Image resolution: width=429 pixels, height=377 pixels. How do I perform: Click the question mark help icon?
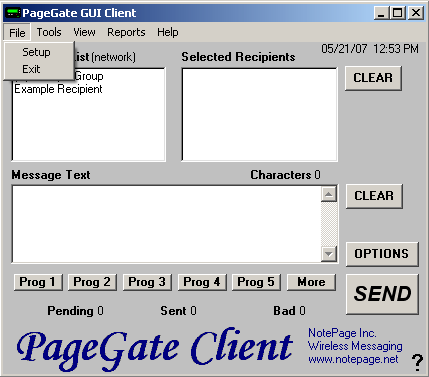417,362
